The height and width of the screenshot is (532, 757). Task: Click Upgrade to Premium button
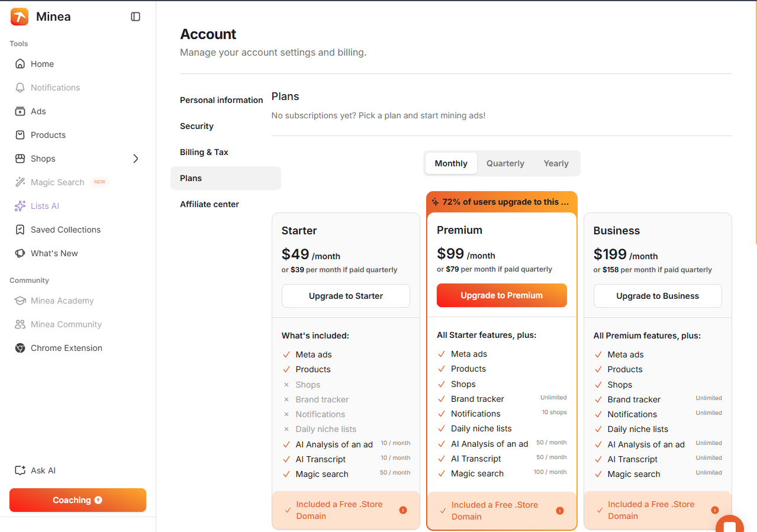tap(502, 295)
